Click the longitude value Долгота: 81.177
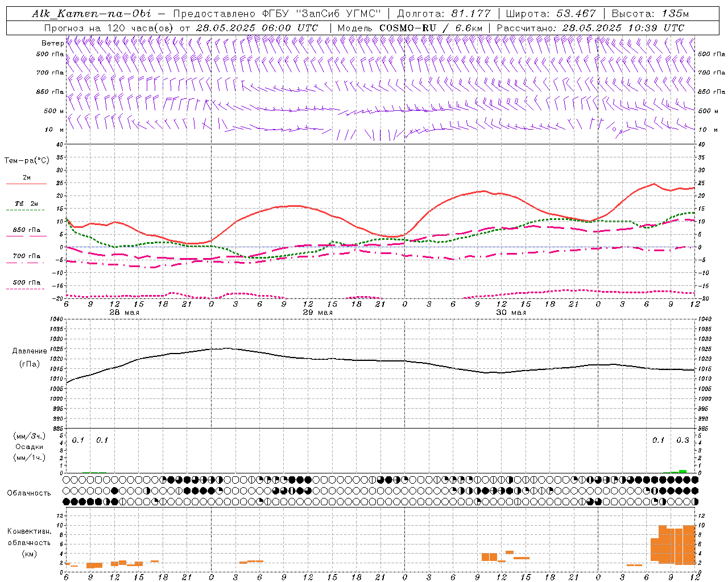This screenshot has width=728, height=582. pos(444,14)
